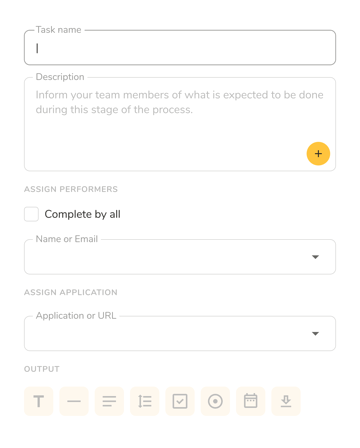Add the checkbox output field icon
The height and width of the screenshot is (448, 360).
click(180, 401)
